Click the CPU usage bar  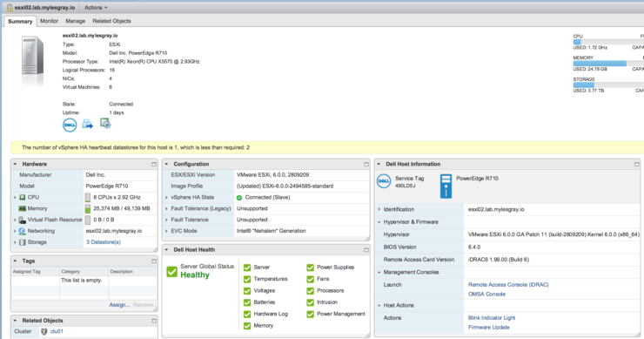point(608,42)
